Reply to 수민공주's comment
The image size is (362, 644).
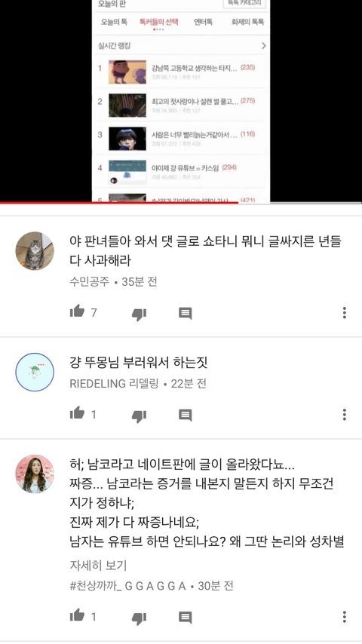tap(186, 314)
